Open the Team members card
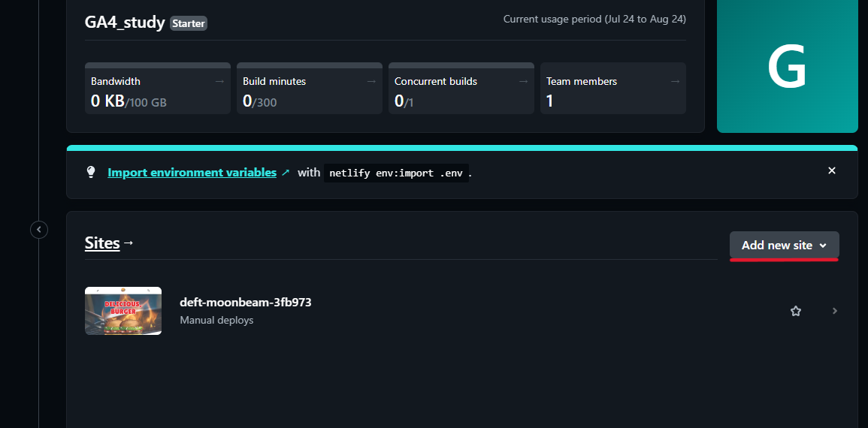The height and width of the screenshot is (428, 868). pos(613,89)
